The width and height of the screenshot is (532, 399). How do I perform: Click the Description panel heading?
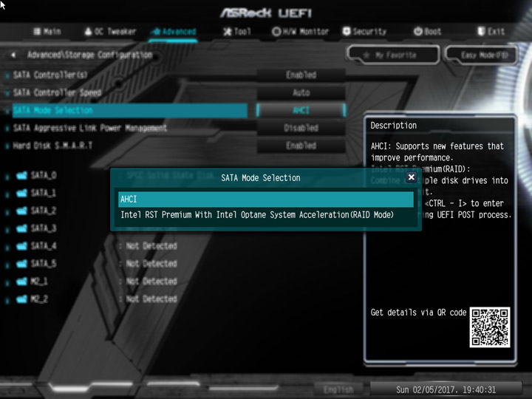[x=393, y=126]
